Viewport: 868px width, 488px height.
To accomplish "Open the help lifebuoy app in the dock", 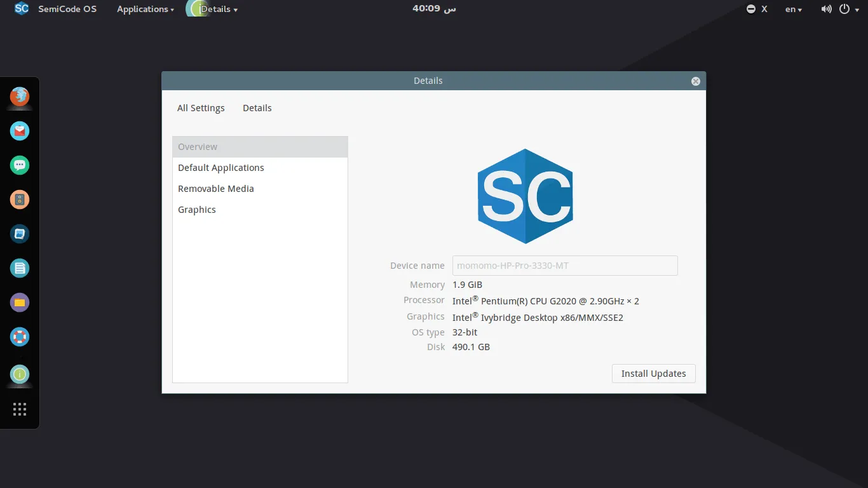I will (19, 337).
